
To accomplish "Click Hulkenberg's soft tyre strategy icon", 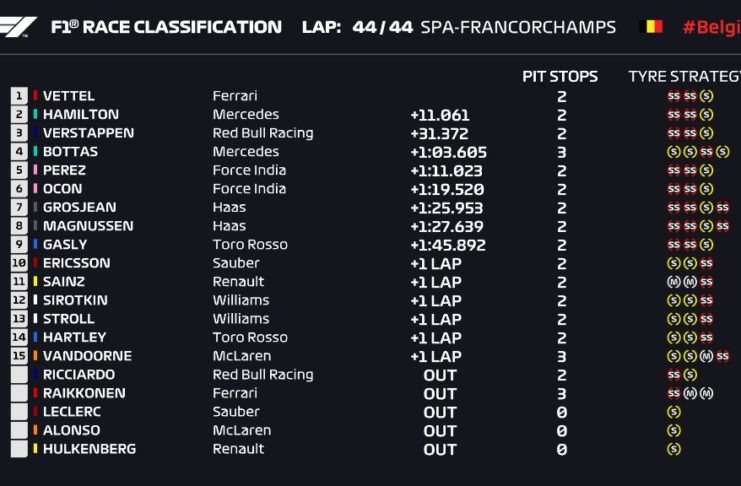I will tap(674, 449).
